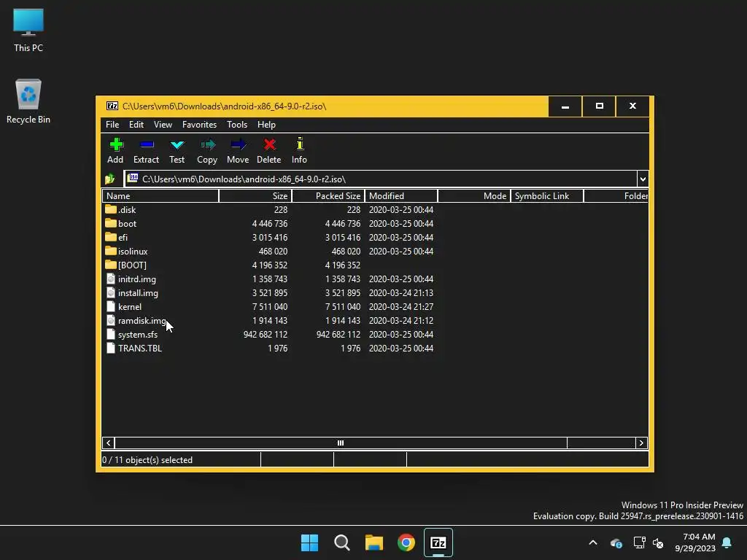Select the [BOOT] folder icon
Screen dimensions: 747x560
click(111, 264)
